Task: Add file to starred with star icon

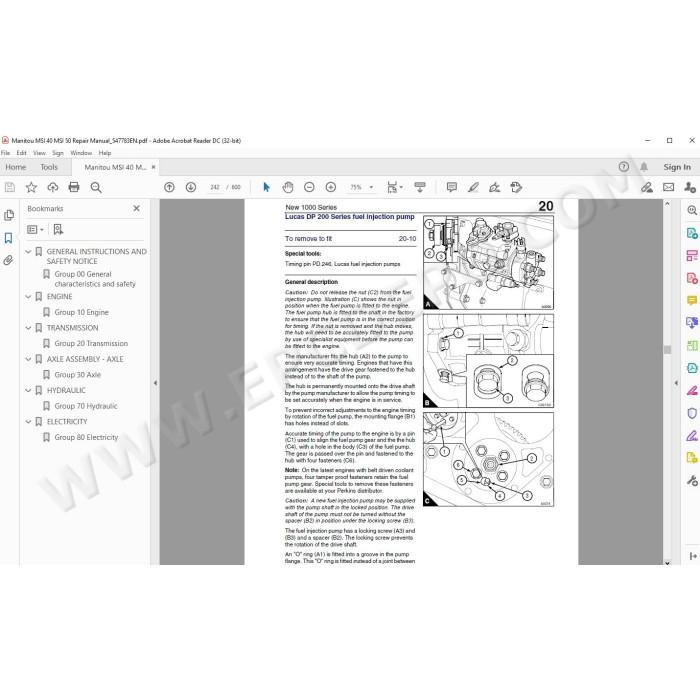Action: point(31,187)
